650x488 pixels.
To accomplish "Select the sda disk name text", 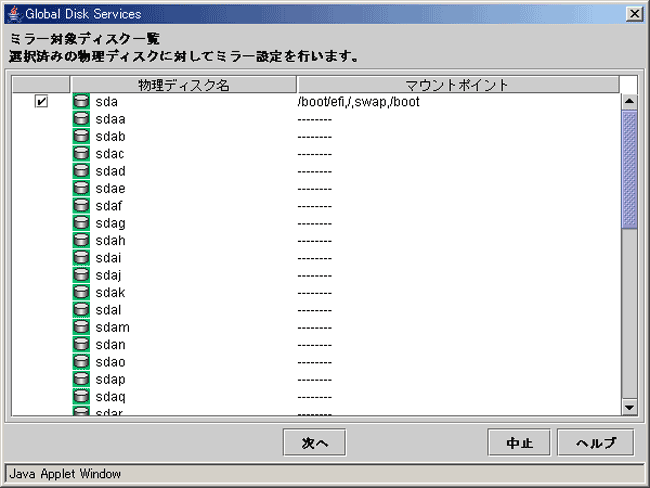I will tap(107, 102).
